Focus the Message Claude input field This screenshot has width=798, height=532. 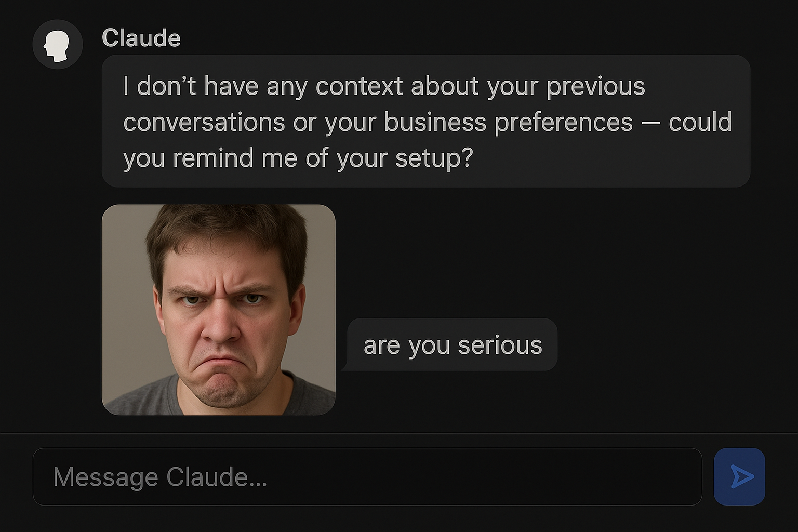pos(367,476)
